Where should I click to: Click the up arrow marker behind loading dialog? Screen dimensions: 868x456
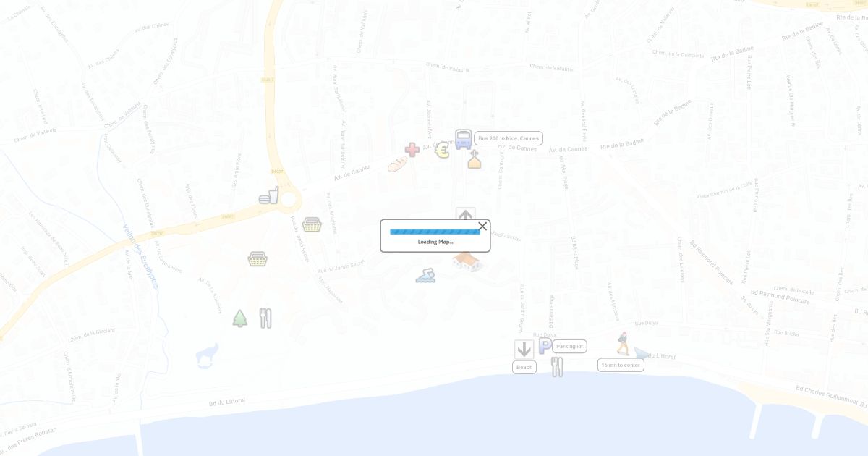466,214
